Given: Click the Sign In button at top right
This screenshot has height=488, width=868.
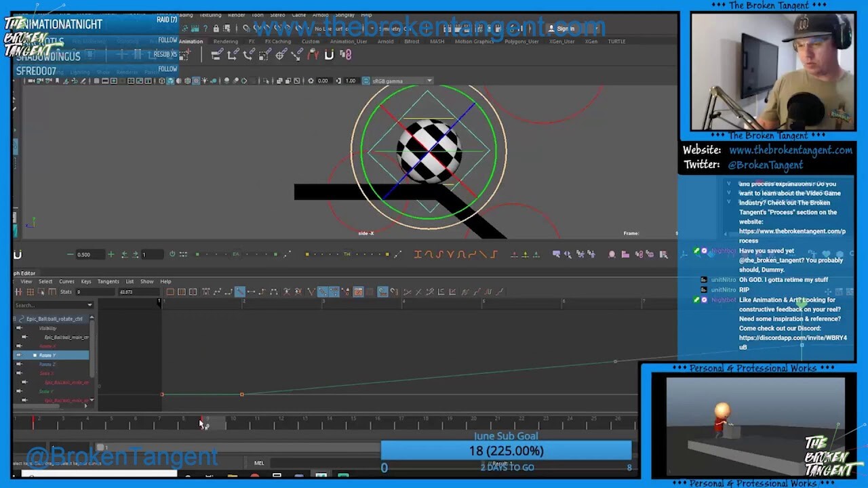Looking at the screenshot, I should [x=564, y=28].
